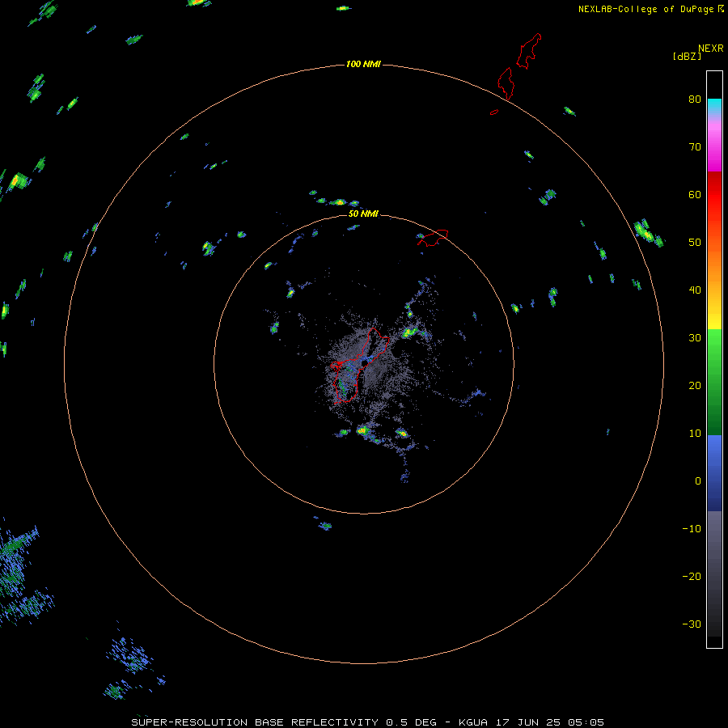
Task: Click the red band of the dBZ color scale
Action: pyautogui.click(x=714, y=195)
